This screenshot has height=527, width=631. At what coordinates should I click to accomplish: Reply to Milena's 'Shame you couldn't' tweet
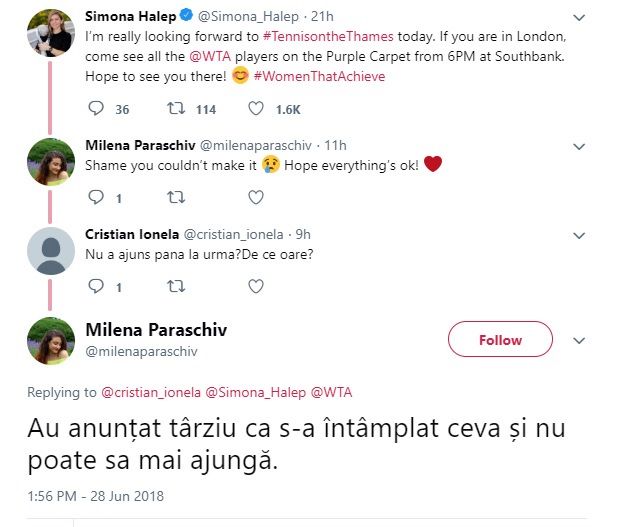click(x=97, y=197)
